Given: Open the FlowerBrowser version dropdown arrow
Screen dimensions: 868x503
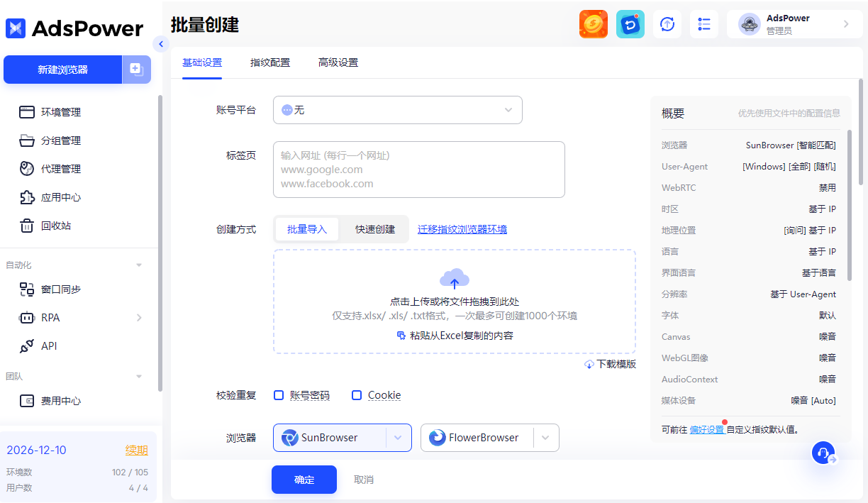Looking at the screenshot, I should 545,438.
